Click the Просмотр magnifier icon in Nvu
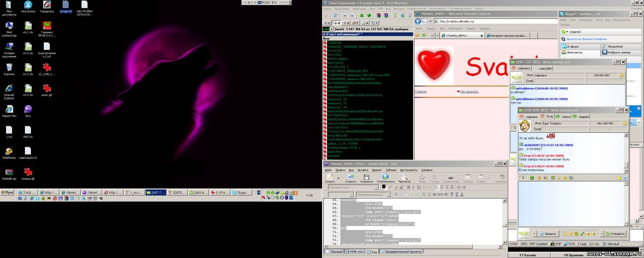The width and height of the screenshot is (644, 258). [404, 178]
